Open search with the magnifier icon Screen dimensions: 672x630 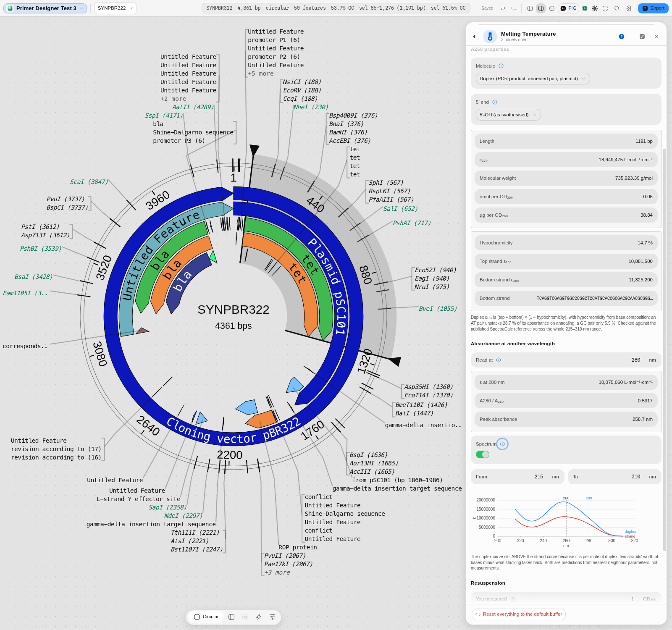pyautogui.click(x=617, y=8)
